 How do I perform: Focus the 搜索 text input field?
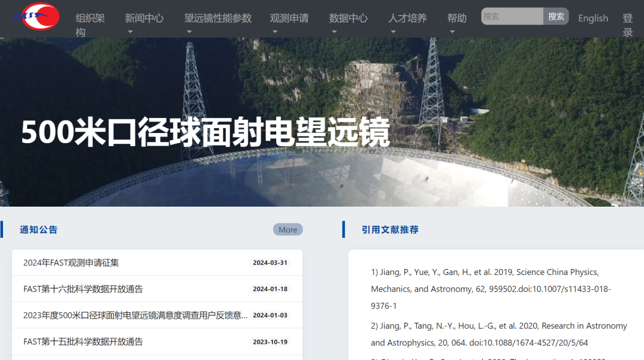click(512, 17)
